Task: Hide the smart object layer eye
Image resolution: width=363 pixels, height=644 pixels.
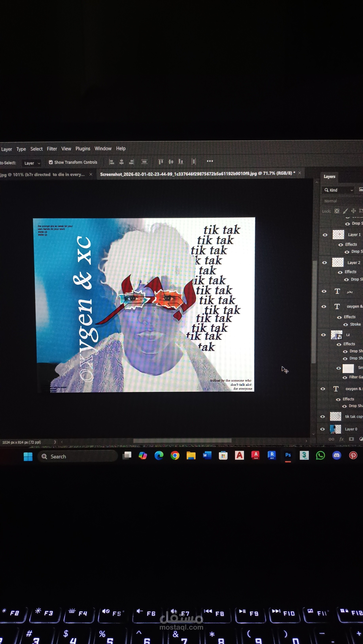Action: (323, 335)
